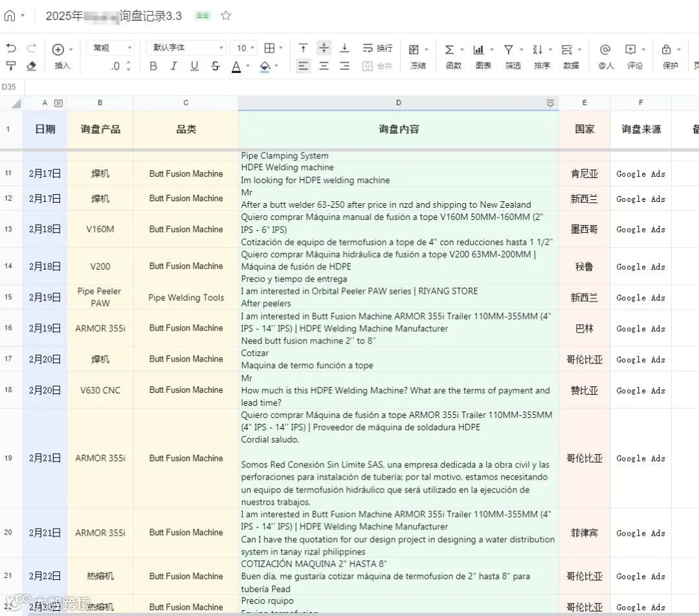
Task: Click the 巴林 country cell
Action: [x=584, y=329]
